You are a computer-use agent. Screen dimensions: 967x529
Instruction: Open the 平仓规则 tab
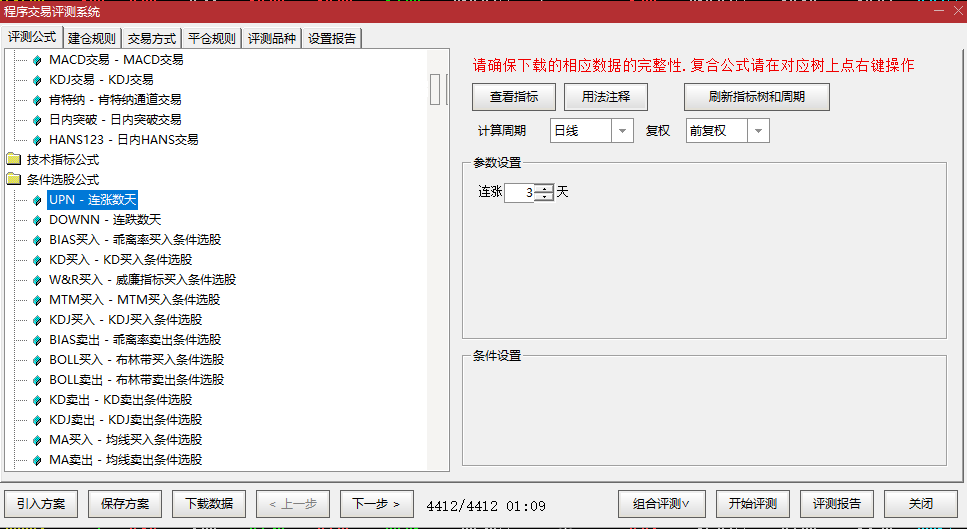pos(212,39)
